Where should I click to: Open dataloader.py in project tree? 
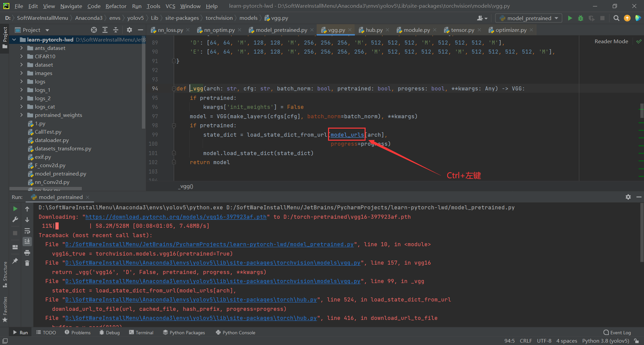click(x=52, y=140)
